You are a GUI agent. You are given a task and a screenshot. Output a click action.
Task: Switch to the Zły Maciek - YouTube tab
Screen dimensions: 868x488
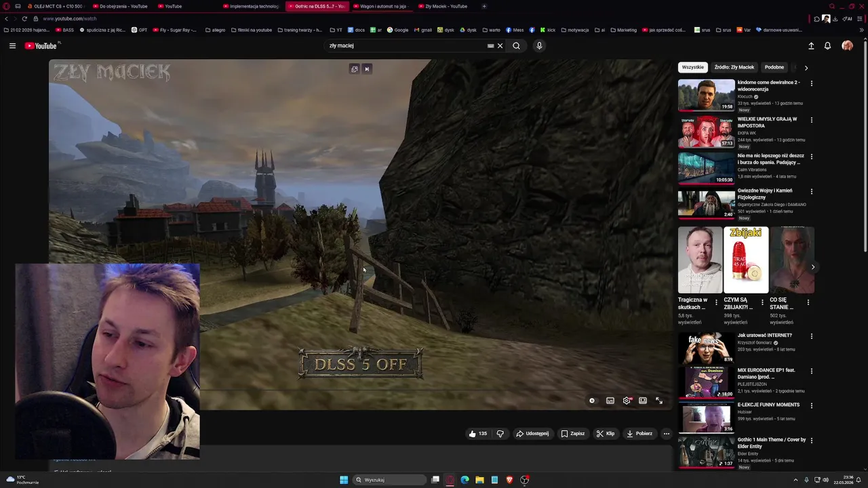pyautogui.click(x=443, y=6)
